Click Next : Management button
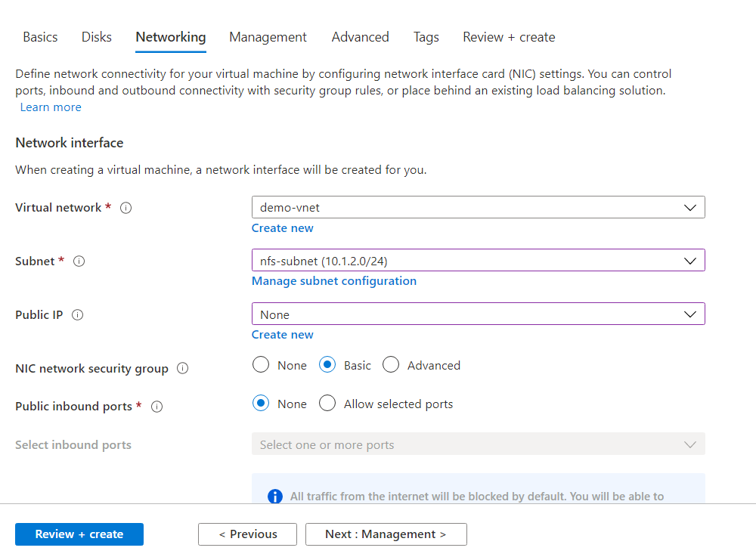 pos(386,534)
